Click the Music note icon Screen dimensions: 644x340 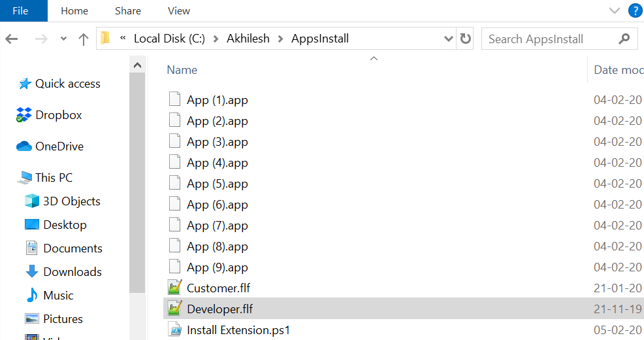32,296
